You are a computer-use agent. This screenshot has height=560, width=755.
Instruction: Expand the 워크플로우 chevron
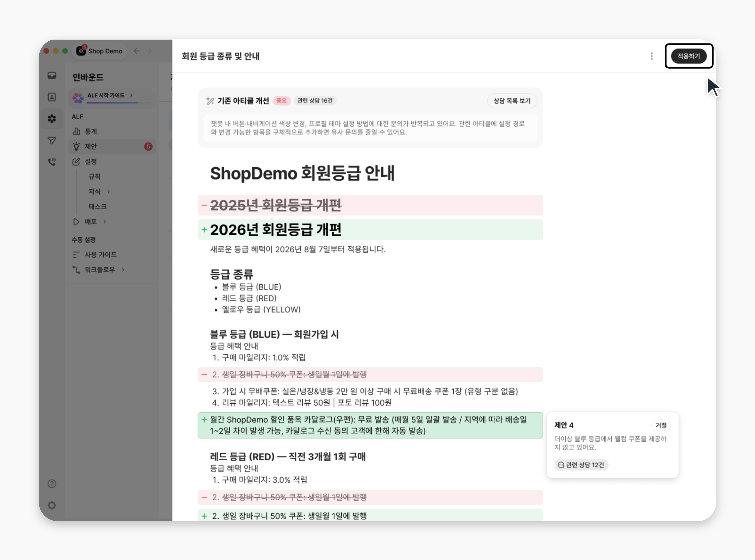click(123, 270)
